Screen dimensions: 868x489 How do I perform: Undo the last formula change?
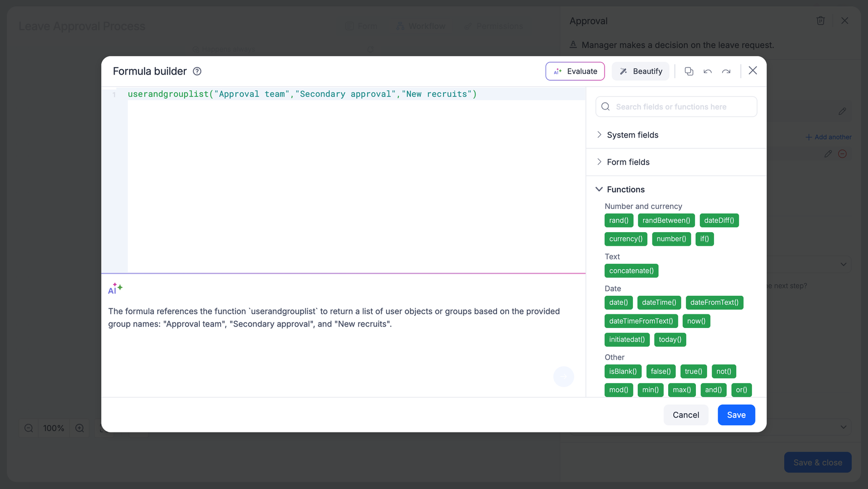(x=708, y=71)
